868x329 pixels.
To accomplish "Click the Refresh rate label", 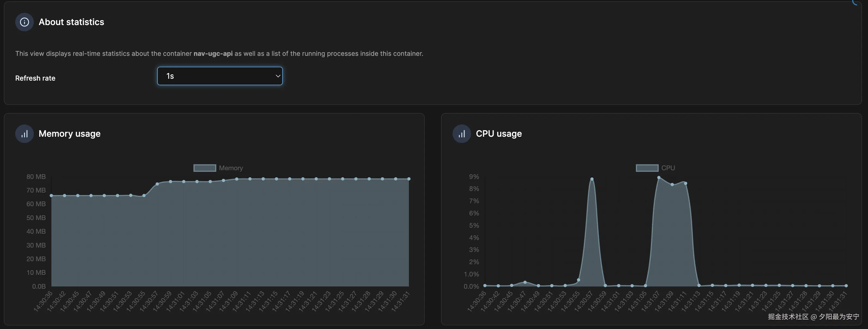I will pos(35,78).
